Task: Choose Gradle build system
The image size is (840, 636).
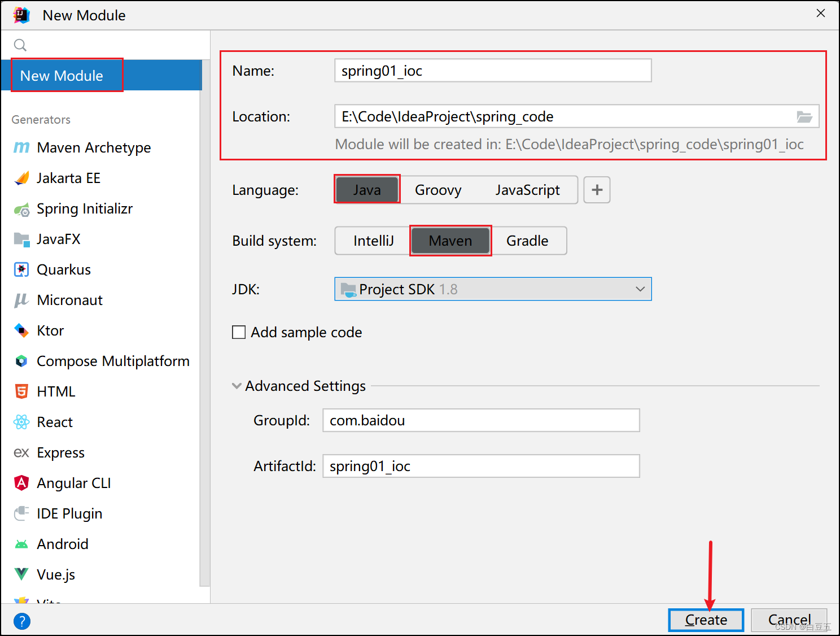Action: point(527,241)
